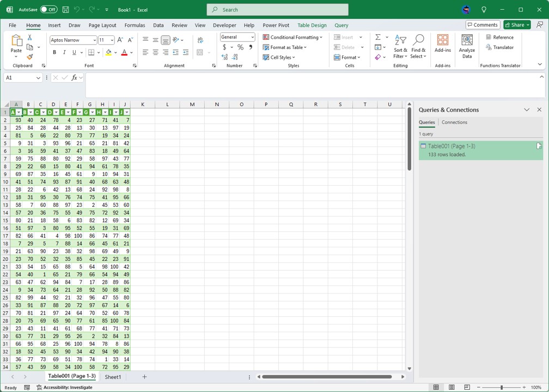Switch to the Insert ribbon tab

(x=54, y=25)
